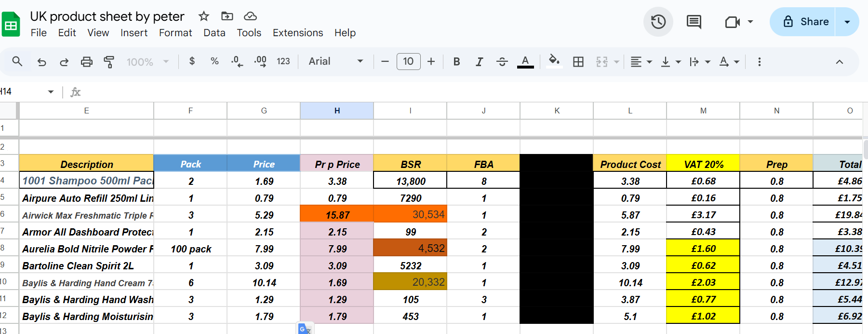Decrease font size with minus button
868x334 pixels.
[385, 61]
